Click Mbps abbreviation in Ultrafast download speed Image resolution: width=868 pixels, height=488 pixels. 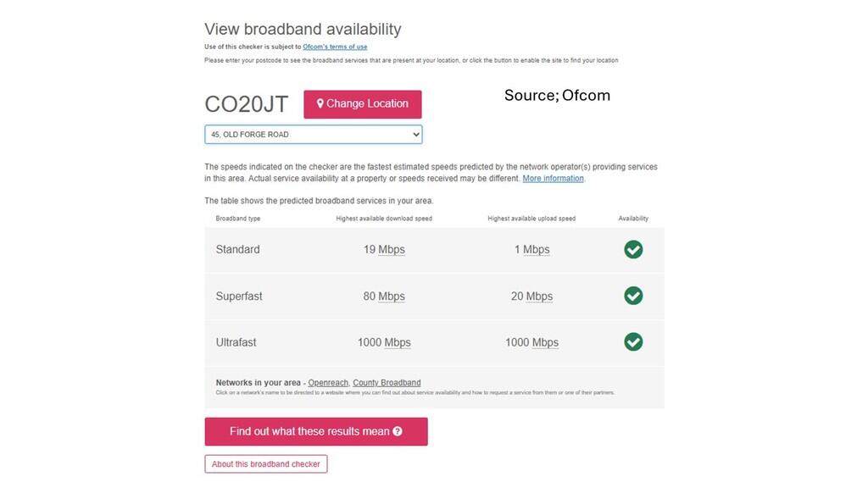(x=398, y=343)
